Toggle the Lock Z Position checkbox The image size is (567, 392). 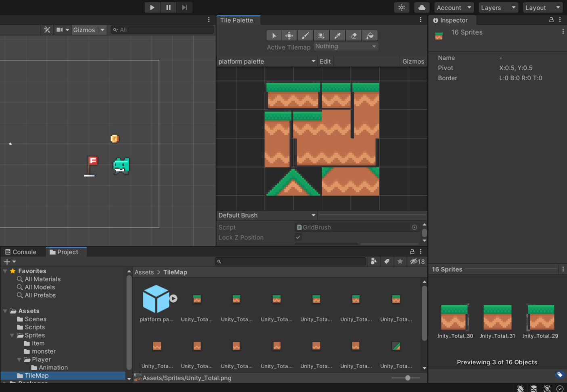click(298, 237)
